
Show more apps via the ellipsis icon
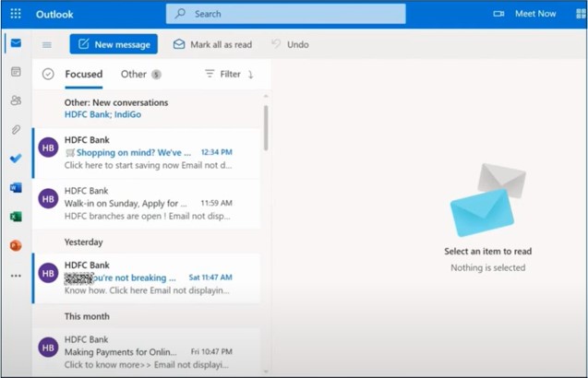16,276
